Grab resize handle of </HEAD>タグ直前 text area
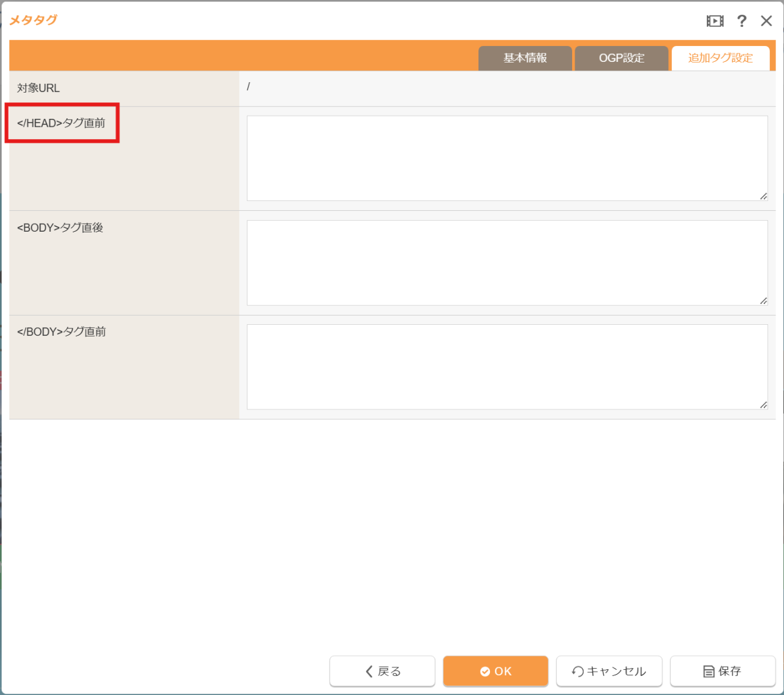Image resolution: width=784 pixels, height=695 pixels. [763, 196]
